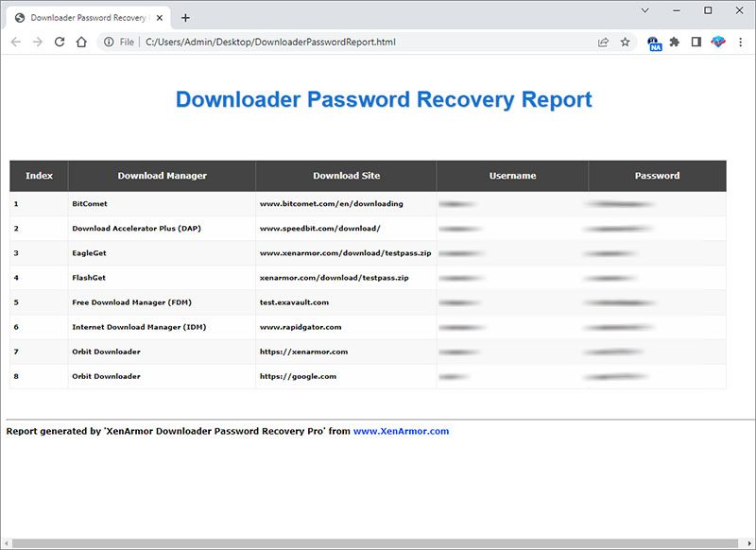Viewport: 756px width, 550px height.
Task: Click the Index column header
Action: 39,176
